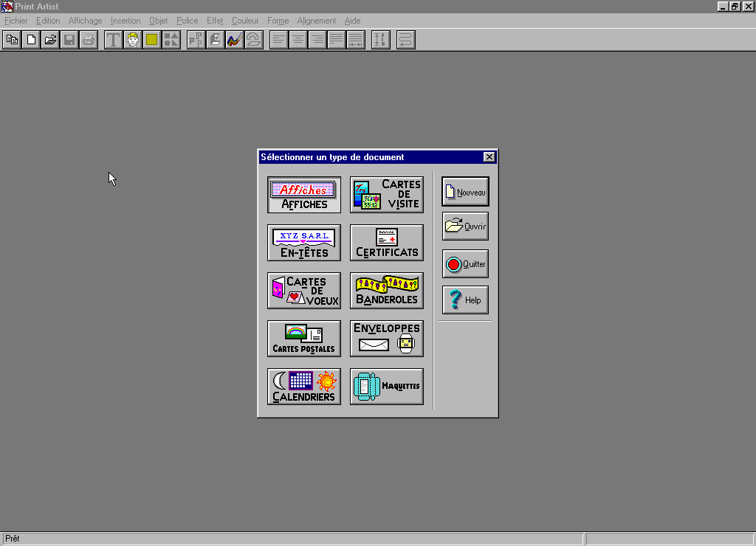Screen dimensions: 756x546
Task: Choose the Enveloppes document type
Action: [387, 339]
